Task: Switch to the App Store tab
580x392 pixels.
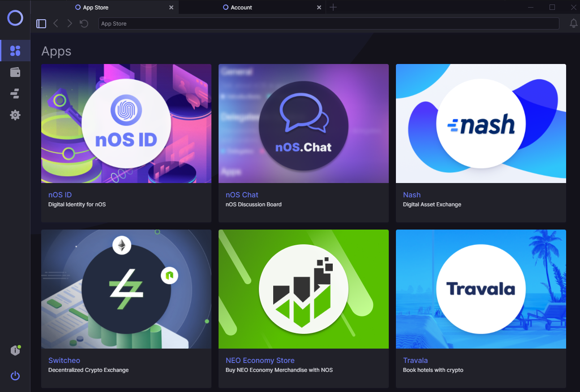Action: (105, 8)
